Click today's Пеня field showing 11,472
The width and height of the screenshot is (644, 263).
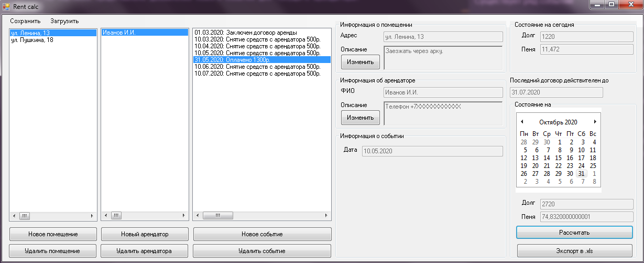pyautogui.click(x=586, y=49)
